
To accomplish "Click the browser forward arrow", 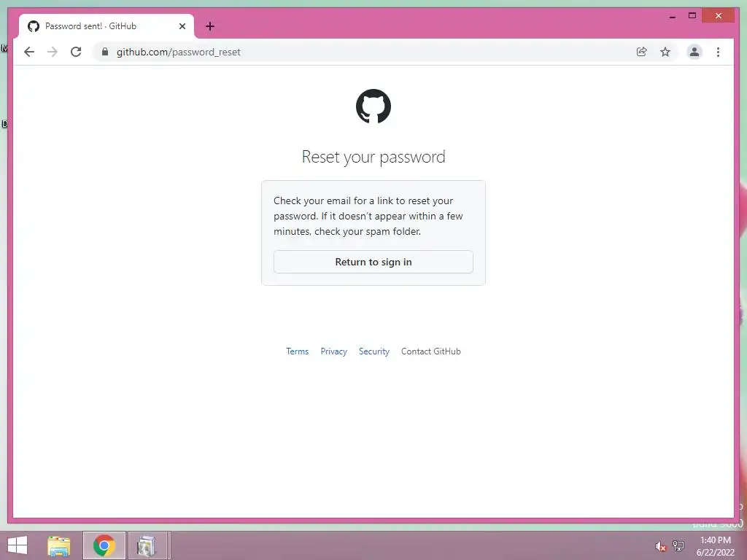I will (x=53, y=52).
